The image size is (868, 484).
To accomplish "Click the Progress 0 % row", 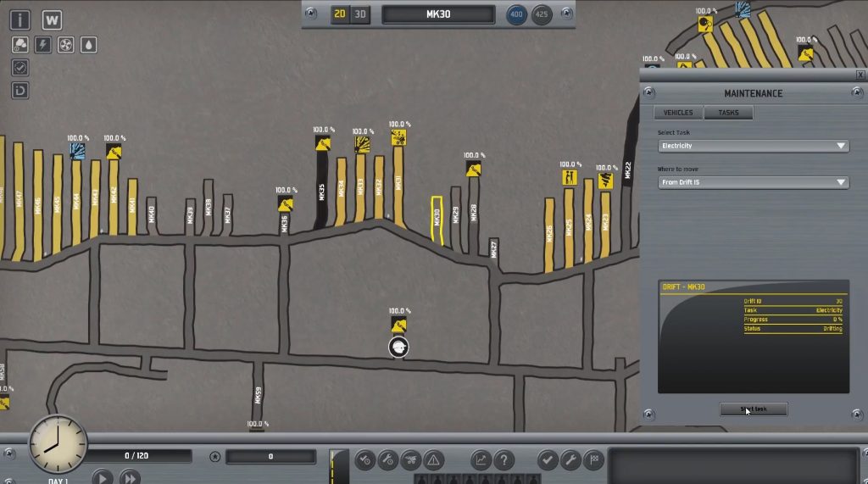I will [x=793, y=320].
